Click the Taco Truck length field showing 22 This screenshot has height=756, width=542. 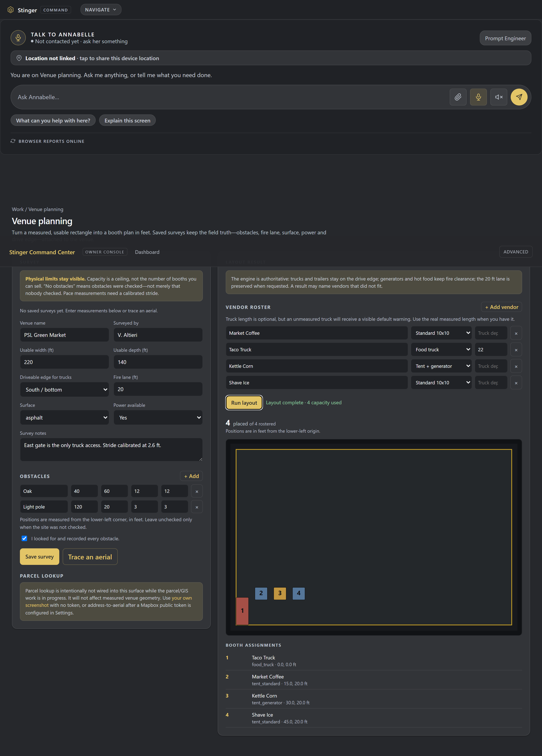pyautogui.click(x=491, y=349)
